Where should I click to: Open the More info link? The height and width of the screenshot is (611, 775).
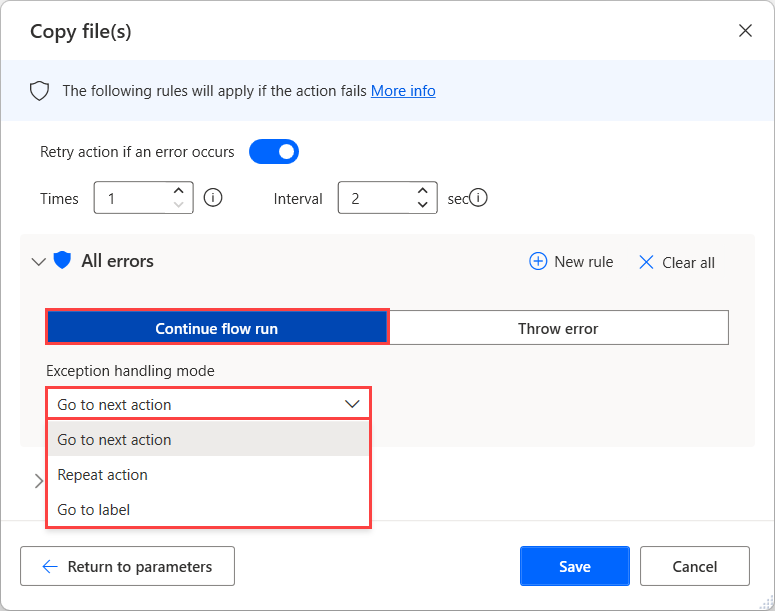[x=403, y=91]
